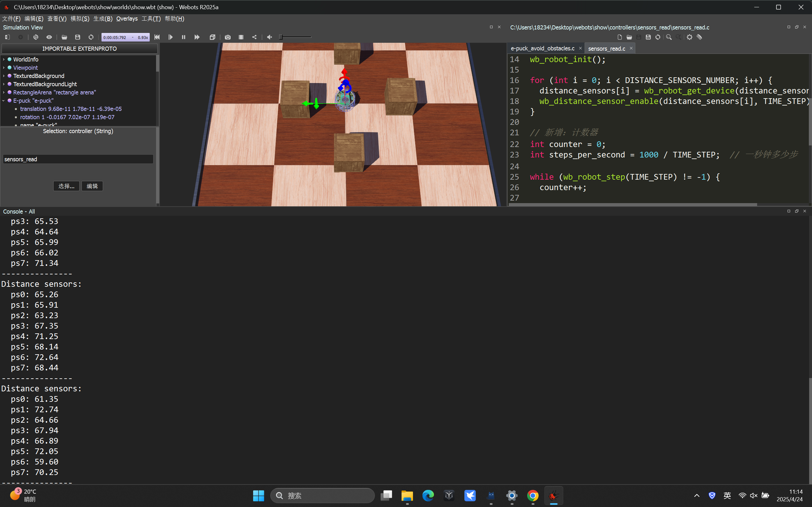Toggle the scene tree side panel
The width and height of the screenshot is (812, 507).
click(7, 37)
